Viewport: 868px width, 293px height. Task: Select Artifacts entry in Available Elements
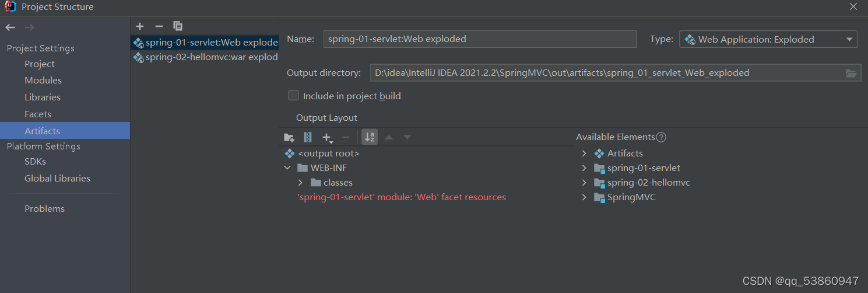[625, 154]
